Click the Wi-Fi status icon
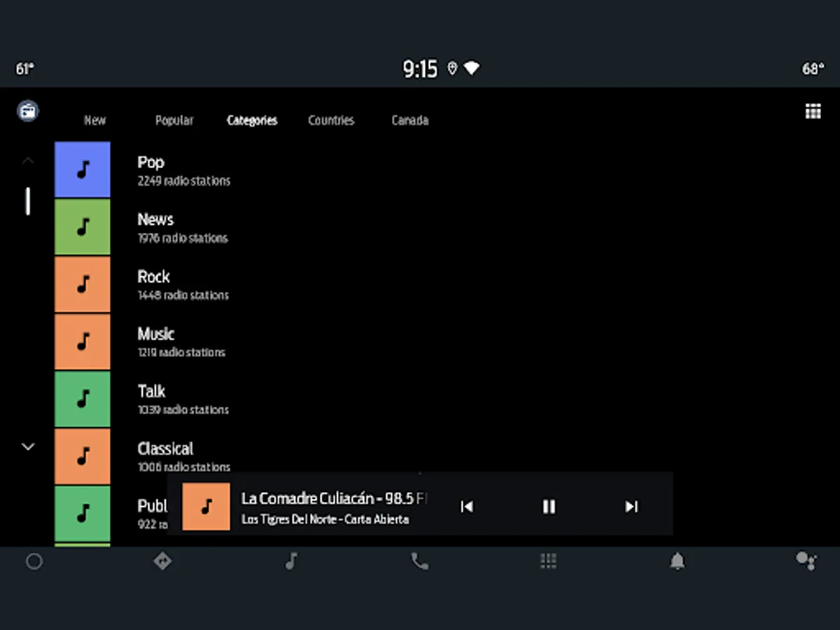Screen dimensions: 840x630 pyautogui.click(x=472, y=69)
